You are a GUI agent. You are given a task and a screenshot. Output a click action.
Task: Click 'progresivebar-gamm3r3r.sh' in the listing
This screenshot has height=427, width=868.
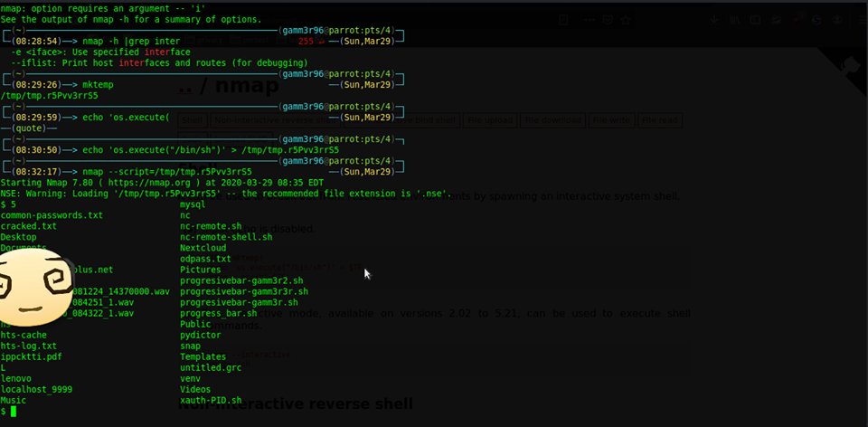click(x=244, y=291)
